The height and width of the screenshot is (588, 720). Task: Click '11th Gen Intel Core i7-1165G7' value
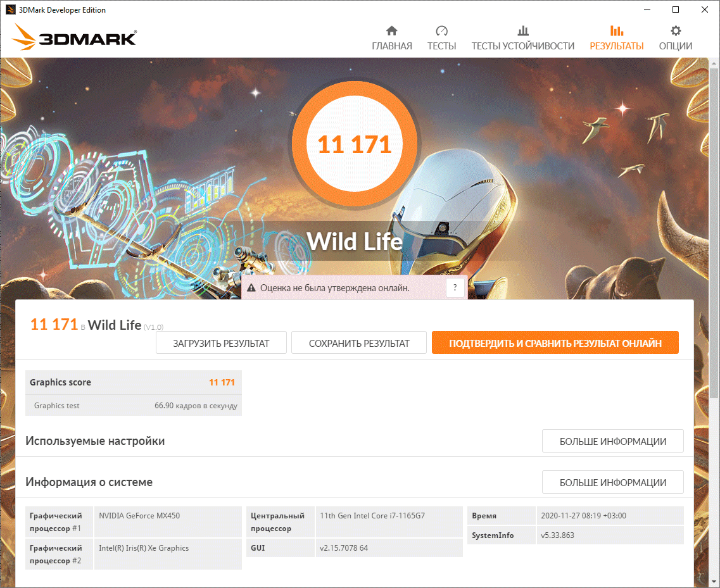(x=372, y=515)
